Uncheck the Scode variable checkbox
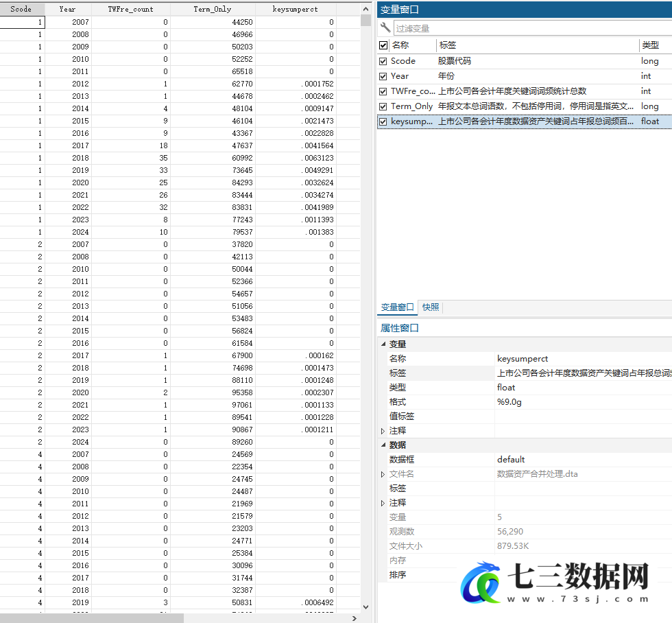The width and height of the screenshot is (672, 623). pyautogui.click(x=383, y=61)
